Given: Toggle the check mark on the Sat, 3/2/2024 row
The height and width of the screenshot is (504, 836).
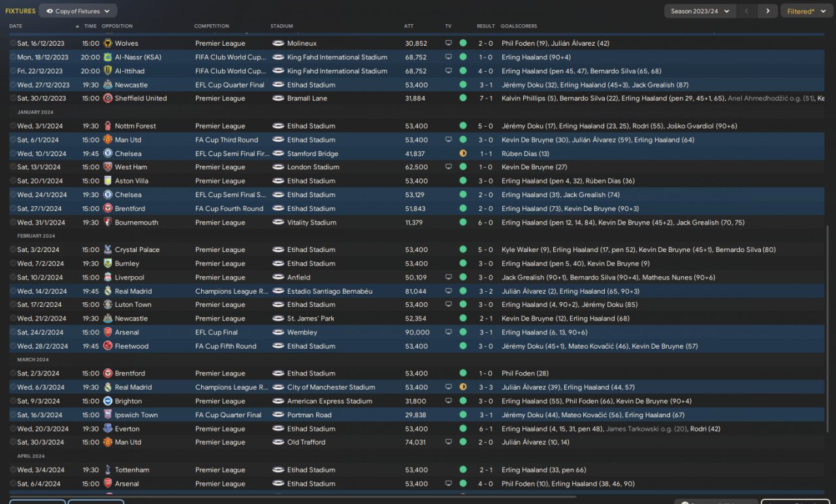Looking at the screenshot, I should pyautogui.click(x=13, y=249).
